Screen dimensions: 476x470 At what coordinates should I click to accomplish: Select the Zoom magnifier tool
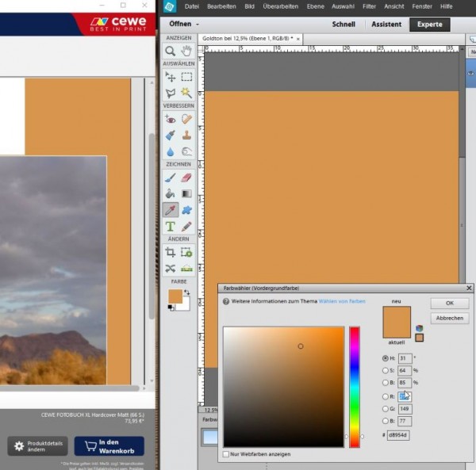click(x=171, y=51)
